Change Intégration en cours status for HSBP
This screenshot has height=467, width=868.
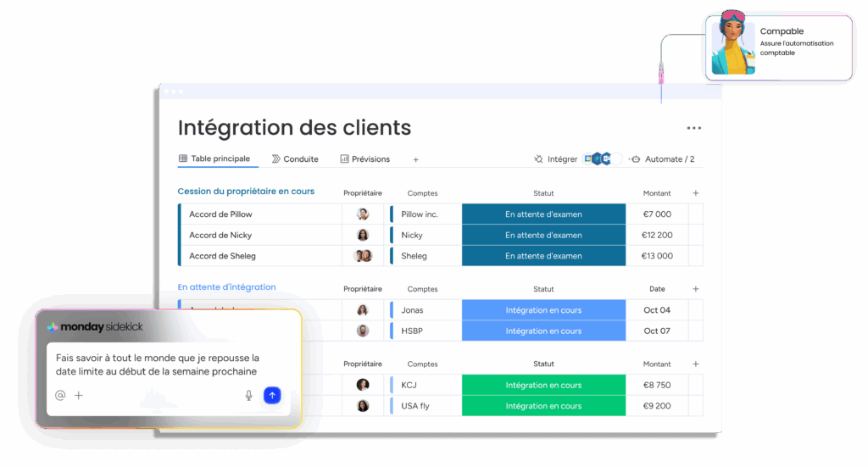pyautogui.click(x=543, y=331)
